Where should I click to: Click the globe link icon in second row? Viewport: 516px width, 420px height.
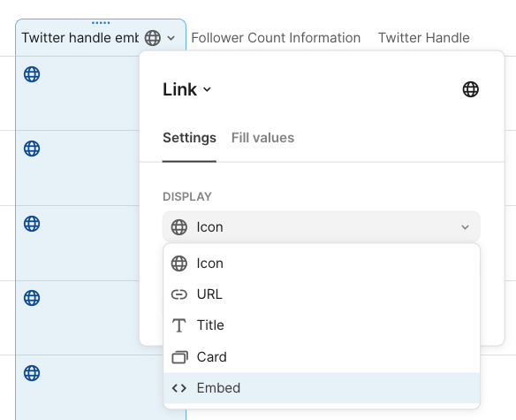(x=32, y=149)
